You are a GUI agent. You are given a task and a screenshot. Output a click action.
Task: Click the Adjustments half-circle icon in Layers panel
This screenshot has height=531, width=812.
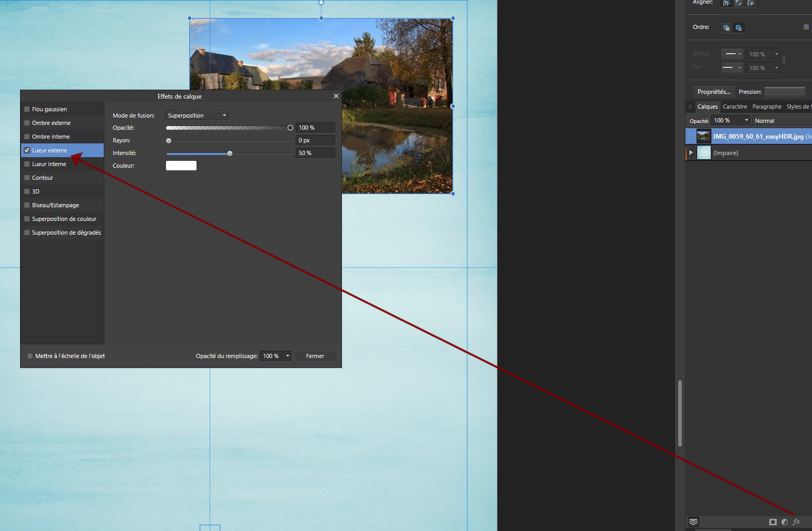(785, 522)
